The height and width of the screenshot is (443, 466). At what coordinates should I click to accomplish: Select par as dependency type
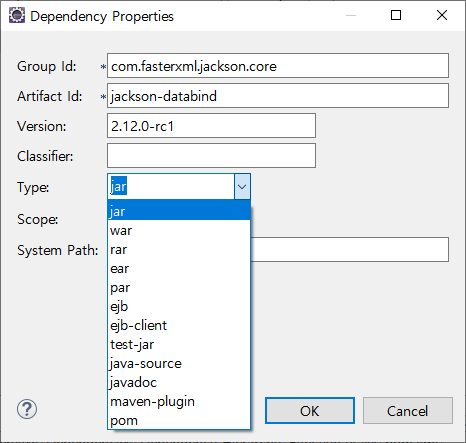click(179, 287)
